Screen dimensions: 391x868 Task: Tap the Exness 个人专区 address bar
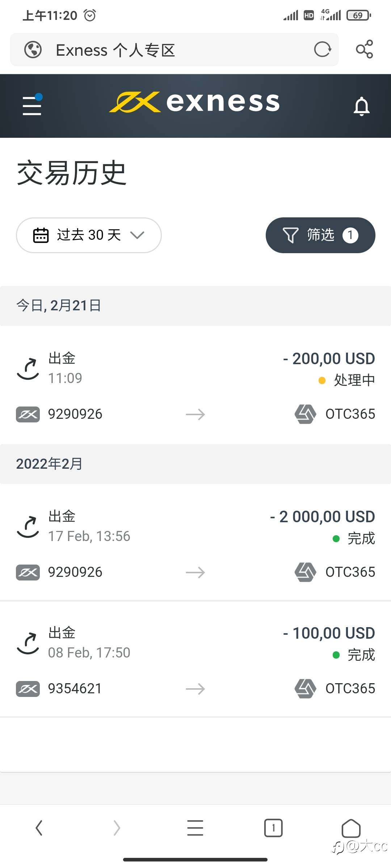tap(175, 50)
